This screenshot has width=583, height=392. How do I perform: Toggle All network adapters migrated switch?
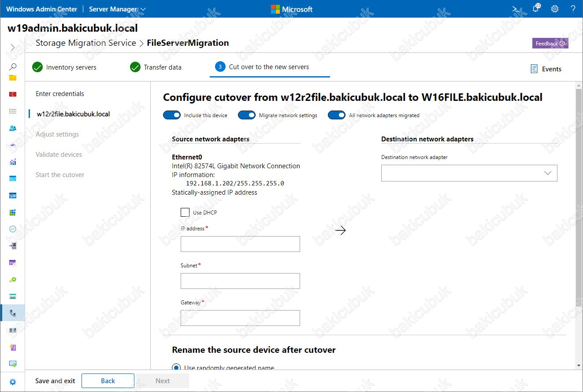[x=337, y=115]
